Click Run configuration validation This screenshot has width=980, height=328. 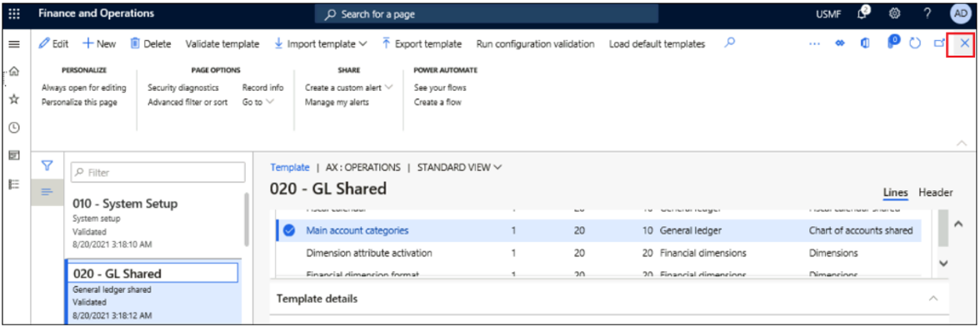[x=535, y=43]
